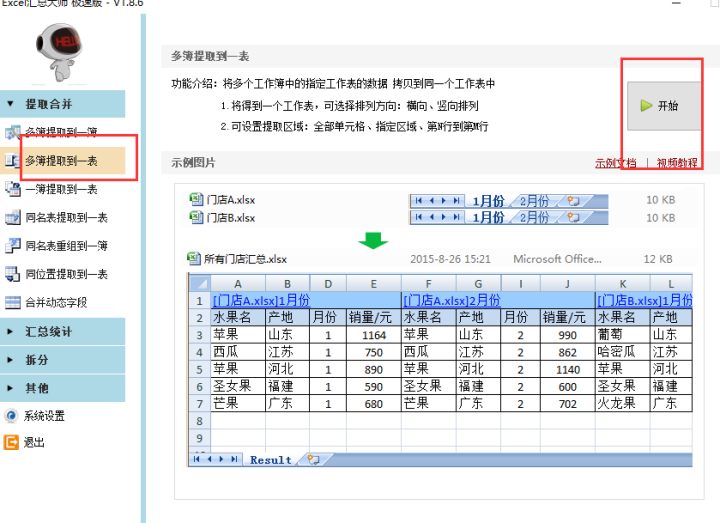
Task: Open the 示例文档 link
Action: (x=616, y=163)
